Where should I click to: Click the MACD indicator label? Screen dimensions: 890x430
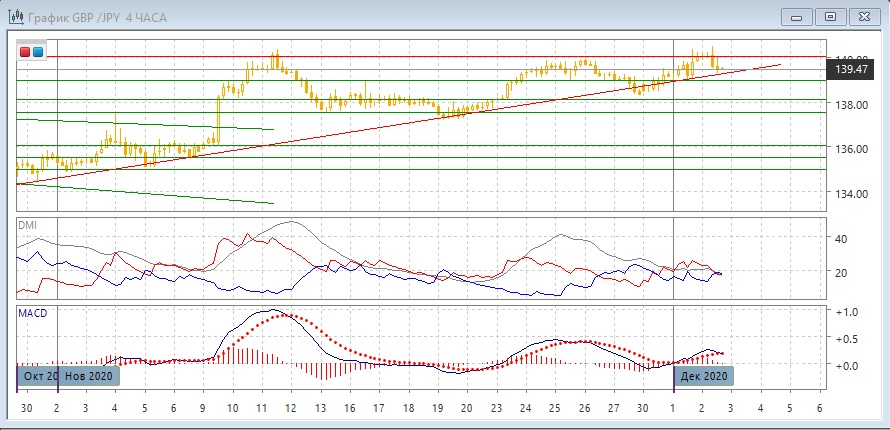[32, 313]
